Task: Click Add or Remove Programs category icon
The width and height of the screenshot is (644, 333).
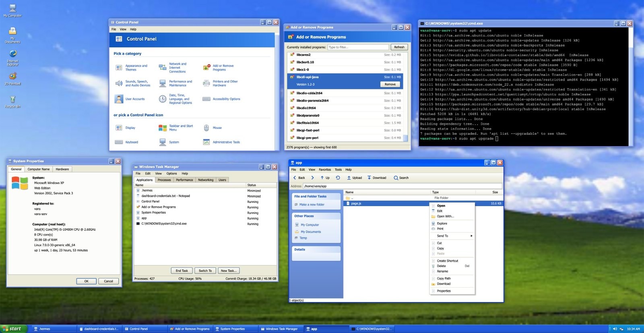Action: click(x=206, y=68)
